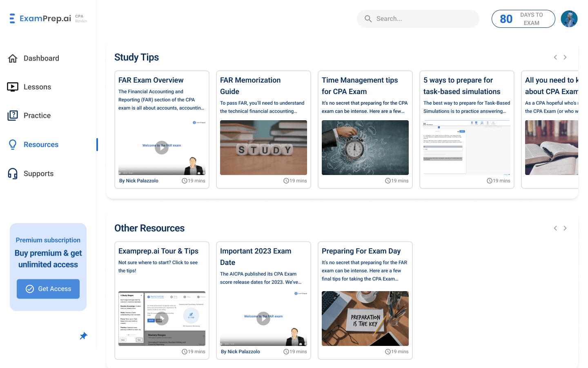This screenshot has height=368, width=588.
Task: Click the Search input field
Action: point(418,19)
